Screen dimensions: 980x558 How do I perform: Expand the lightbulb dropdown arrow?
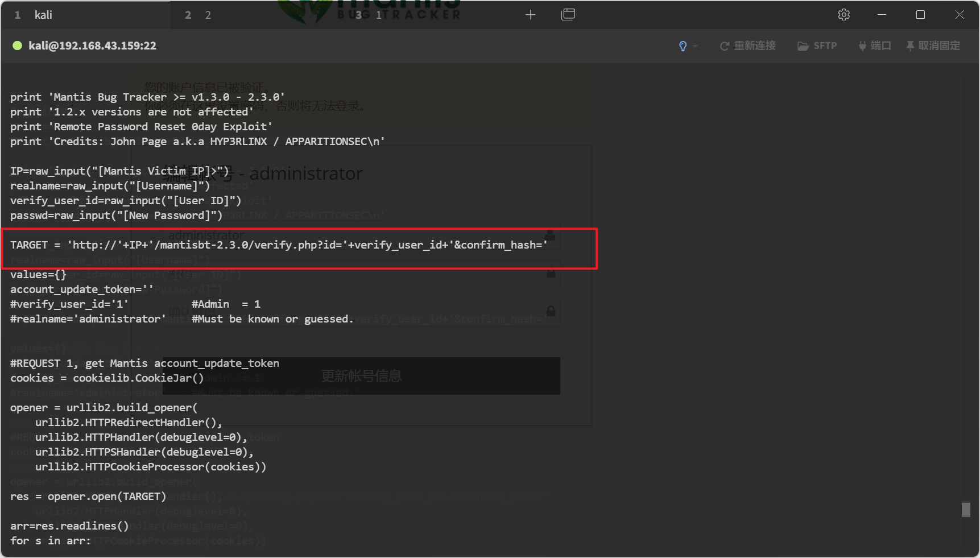click(695, 47)
